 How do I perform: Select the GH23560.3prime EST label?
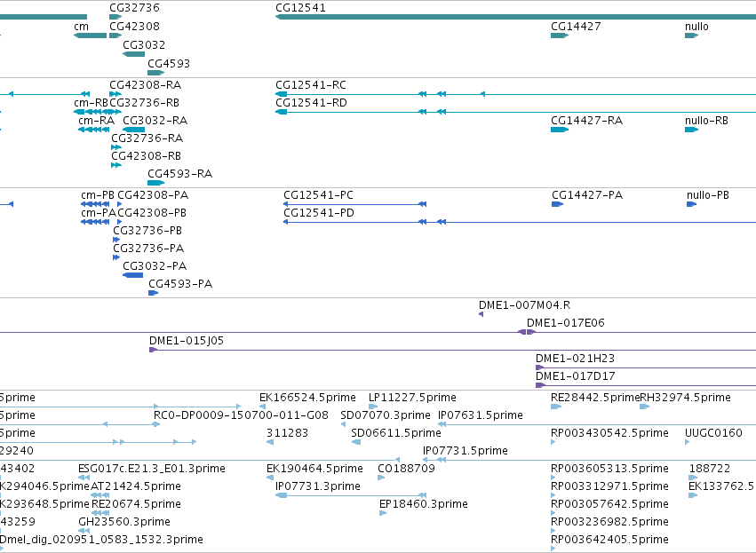124,523
